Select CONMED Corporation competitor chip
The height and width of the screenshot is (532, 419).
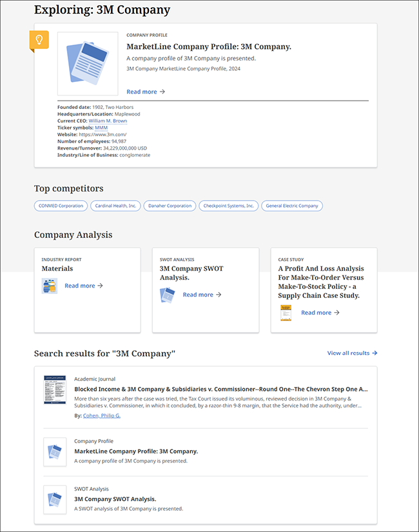click(61, 206)
